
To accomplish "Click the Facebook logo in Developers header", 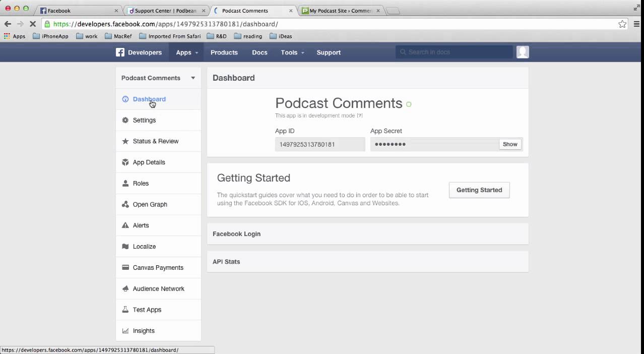I will coord(120,52).
